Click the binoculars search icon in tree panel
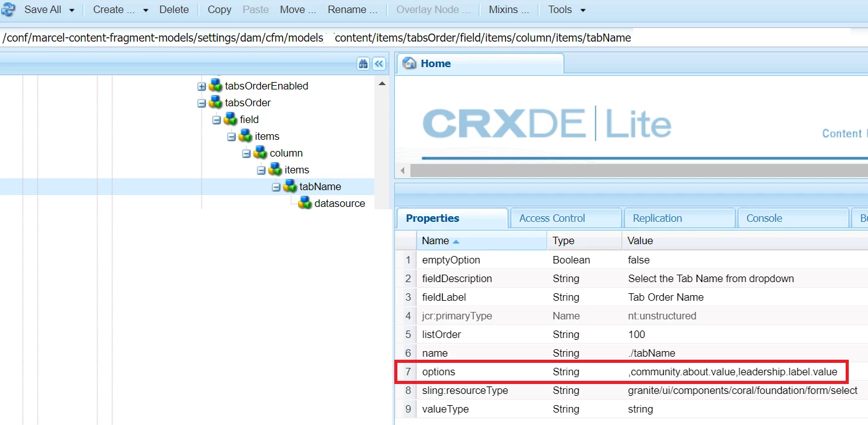This screenshot has width=868, height=425. [363, 63]
